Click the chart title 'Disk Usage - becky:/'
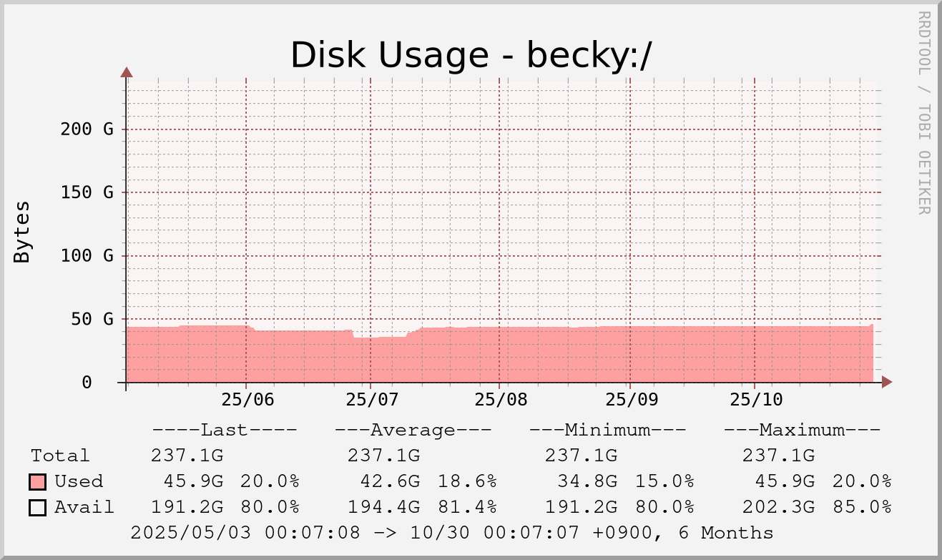Screen dimensions: 942x560 click(471, 55)
